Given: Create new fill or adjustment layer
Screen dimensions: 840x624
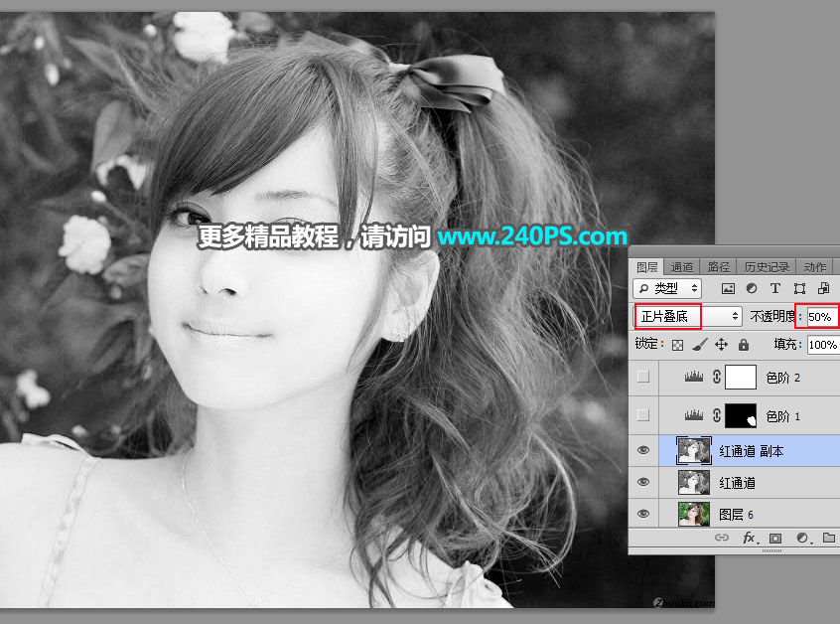Looking at the screenshot, I should 802,538.
